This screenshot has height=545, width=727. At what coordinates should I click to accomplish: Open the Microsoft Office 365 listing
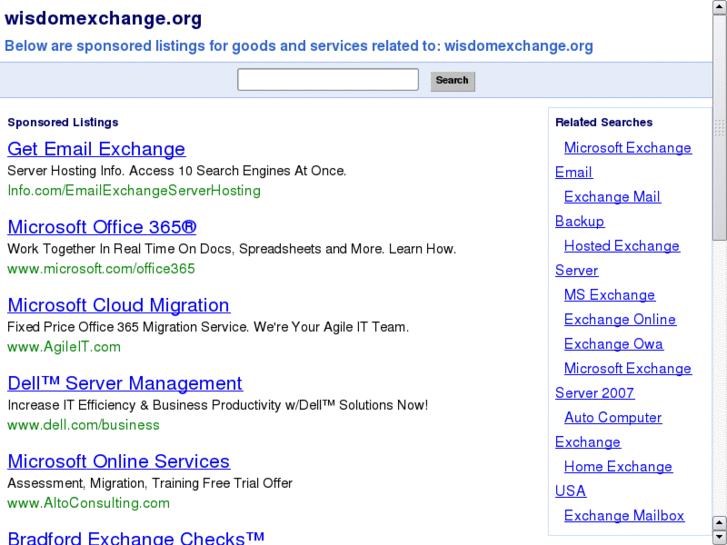(102, 227)
